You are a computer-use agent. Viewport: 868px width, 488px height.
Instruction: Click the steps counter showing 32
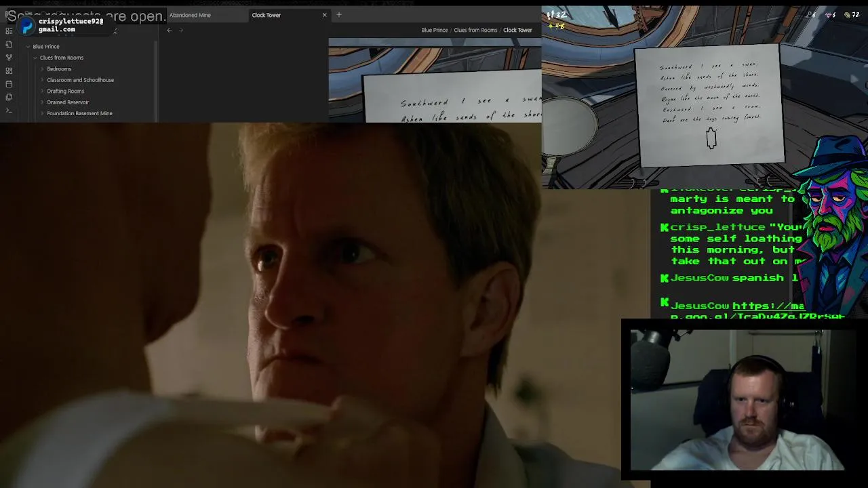pos(557,15)
